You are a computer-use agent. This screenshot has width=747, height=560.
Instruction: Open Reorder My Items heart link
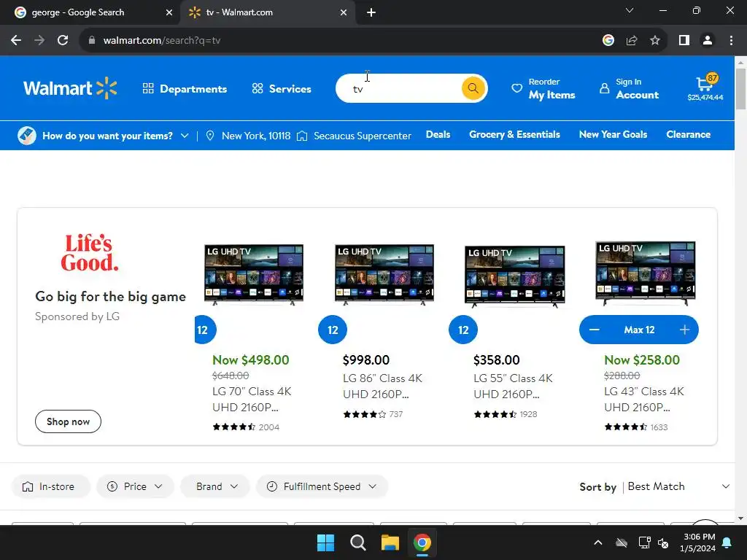point(543,88)
